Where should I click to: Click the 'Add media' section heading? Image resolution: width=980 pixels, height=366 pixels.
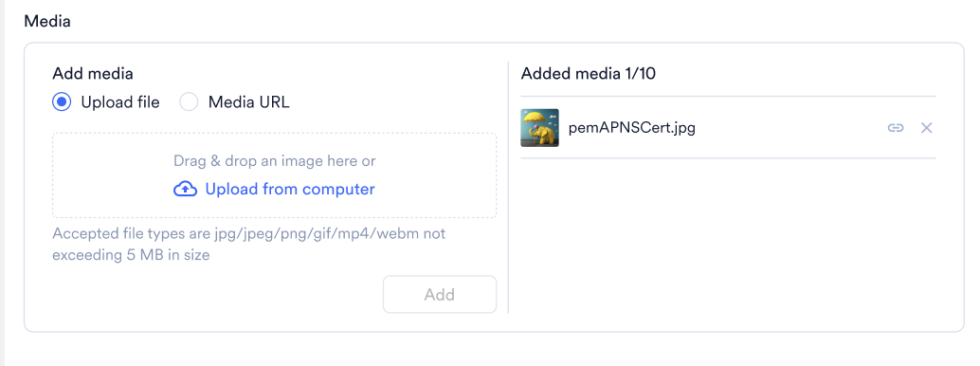[93, 74]
